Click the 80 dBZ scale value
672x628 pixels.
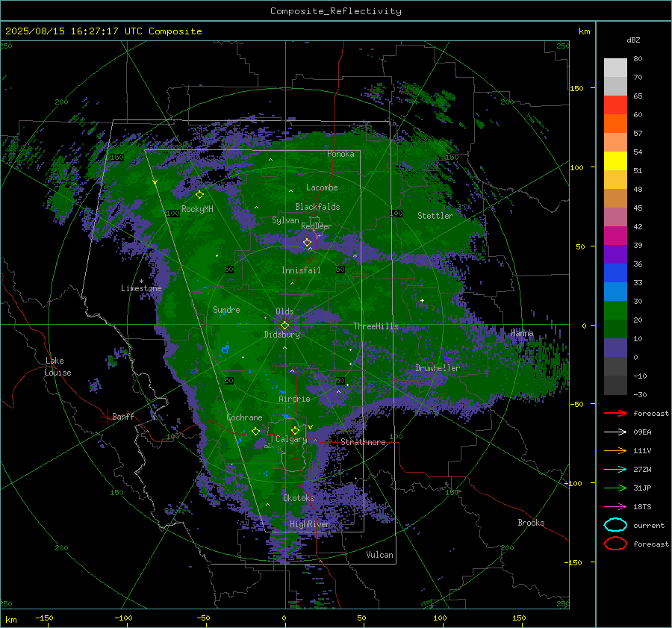638,59
